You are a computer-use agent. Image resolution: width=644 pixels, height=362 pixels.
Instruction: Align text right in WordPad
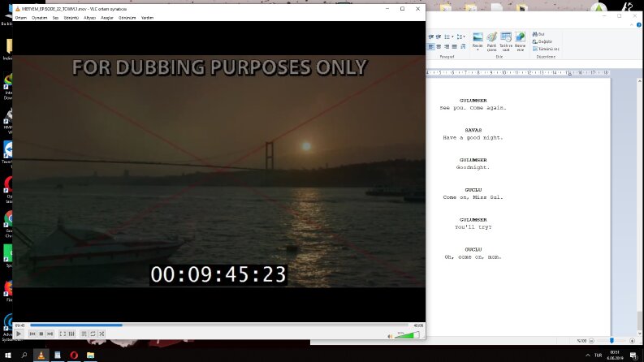tap(447, 47)
